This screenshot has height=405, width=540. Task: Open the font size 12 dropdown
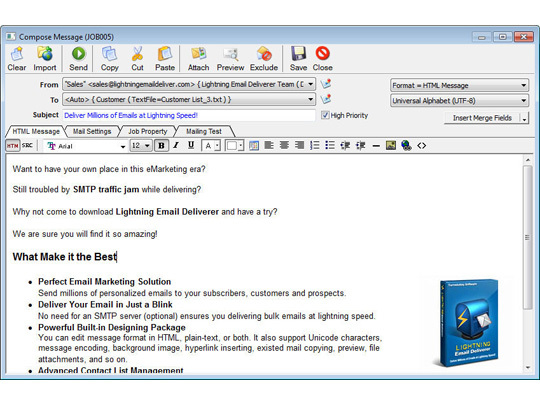(147, 146)
